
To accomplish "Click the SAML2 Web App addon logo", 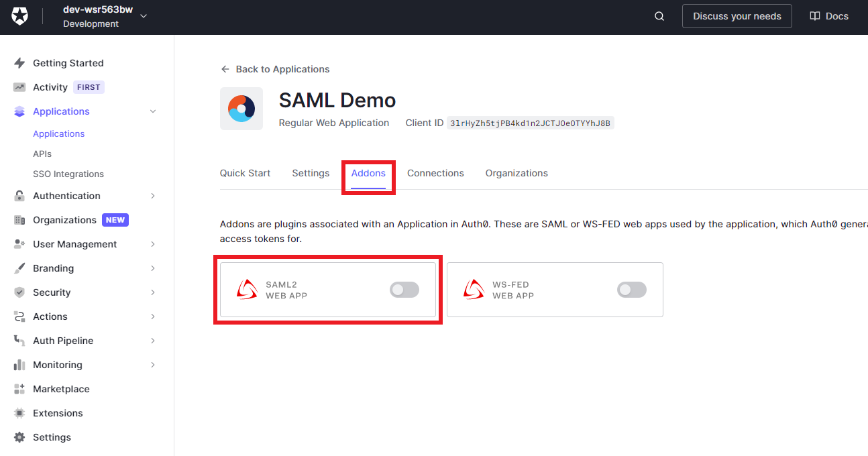I will (246, 289).
